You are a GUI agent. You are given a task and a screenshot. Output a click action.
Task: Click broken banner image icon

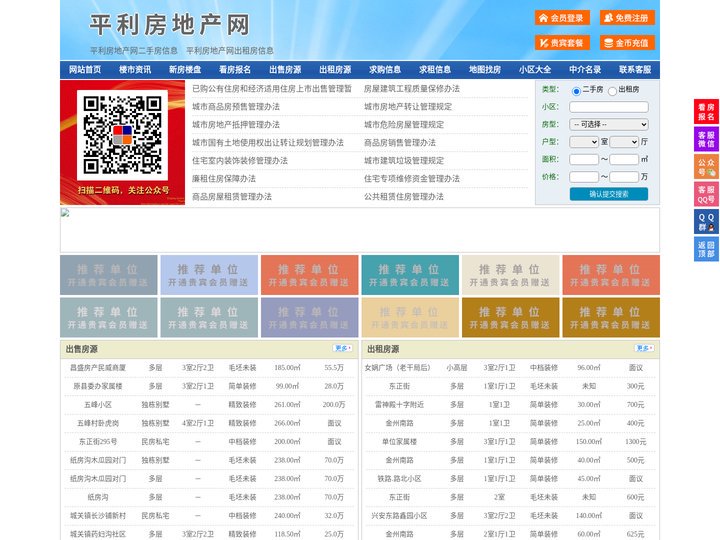(65, 212)
